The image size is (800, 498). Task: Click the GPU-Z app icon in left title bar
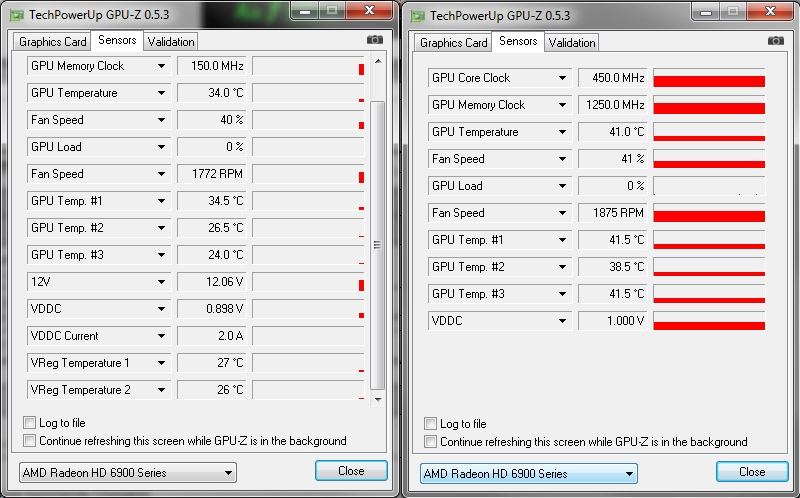pyautogui.click(x=16, y=15)
